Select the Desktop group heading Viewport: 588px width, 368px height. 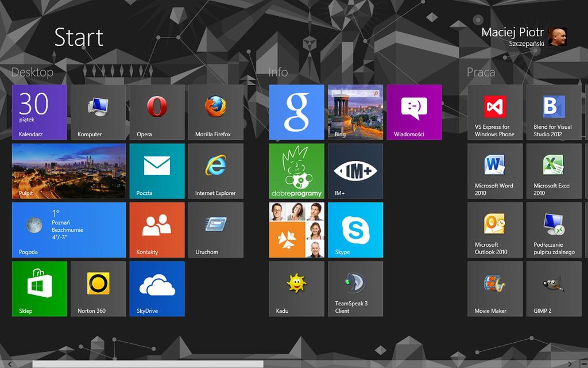(32, 72)
